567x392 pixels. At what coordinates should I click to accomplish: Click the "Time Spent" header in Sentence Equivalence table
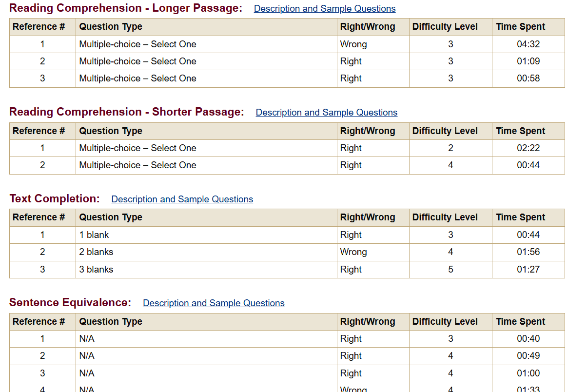[520, 321]
